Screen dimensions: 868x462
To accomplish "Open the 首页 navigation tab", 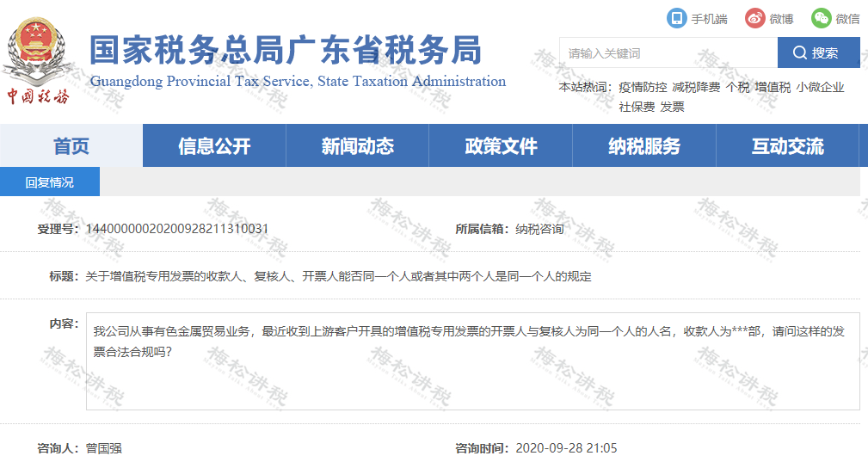I will (x=71, y=146).
